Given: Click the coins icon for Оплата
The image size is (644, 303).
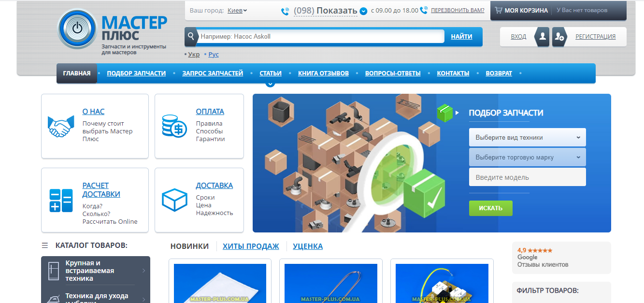Looking at the screenshot, I should [x=174, y=126].
